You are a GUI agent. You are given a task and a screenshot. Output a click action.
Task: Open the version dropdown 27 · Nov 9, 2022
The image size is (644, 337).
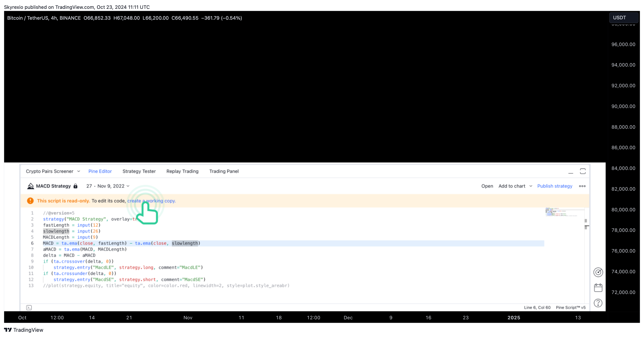[x=108, y=186]
